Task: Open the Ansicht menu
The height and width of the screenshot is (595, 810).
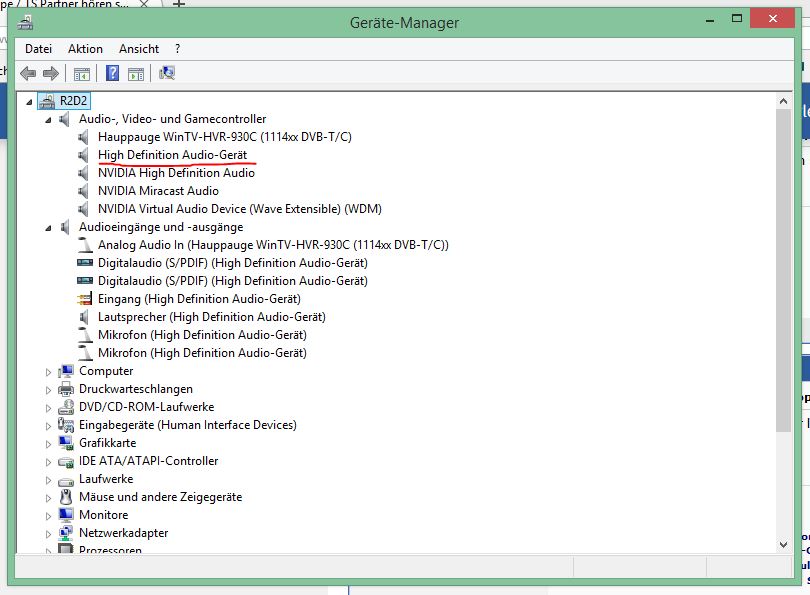Action: click(x=139, y=49)
